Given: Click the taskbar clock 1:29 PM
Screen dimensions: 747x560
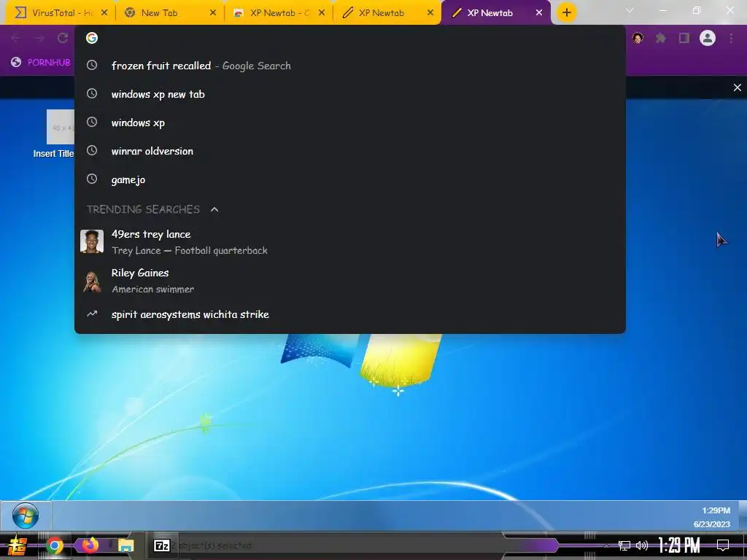Looking at the screenshot, I should point(679,545).
